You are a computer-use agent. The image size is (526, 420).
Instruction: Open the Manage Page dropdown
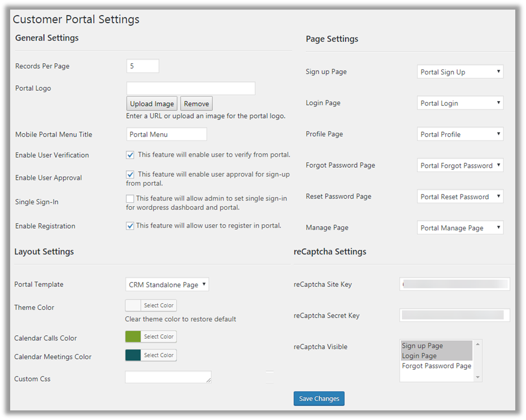click(x=460, y=228)
